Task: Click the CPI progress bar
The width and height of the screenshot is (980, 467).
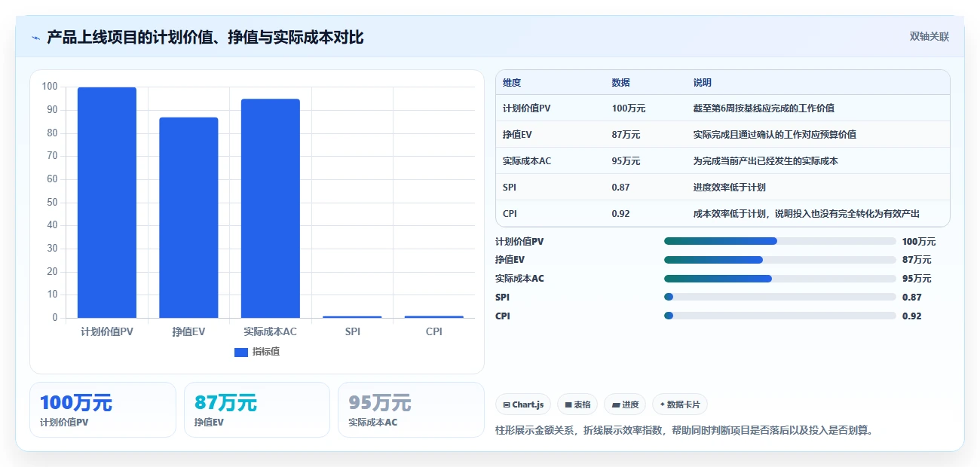Action: [780, 316]
